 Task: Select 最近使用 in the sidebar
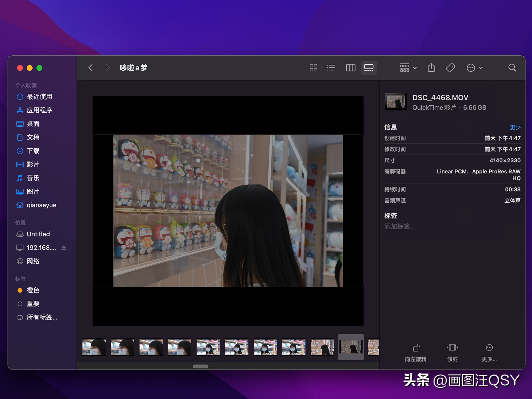pyautogui.click(x=39, y=96)
